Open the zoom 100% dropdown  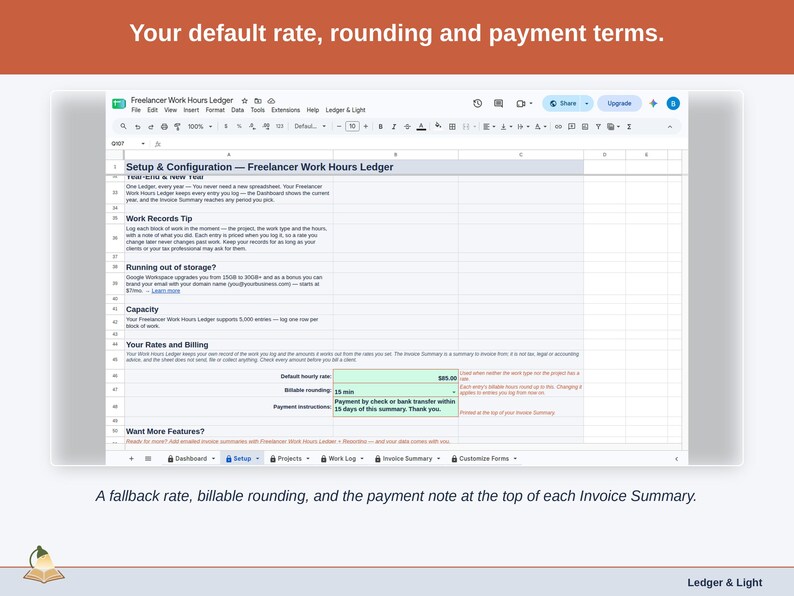(x=200, y=127)
